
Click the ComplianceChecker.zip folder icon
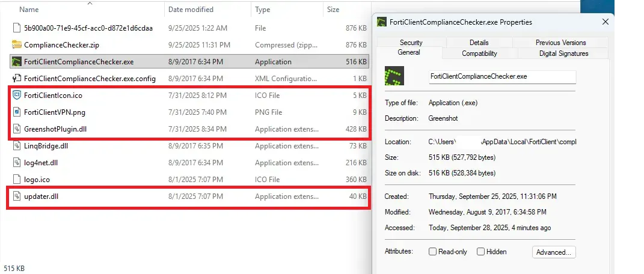pyautogui.click(x=17, y=45)
